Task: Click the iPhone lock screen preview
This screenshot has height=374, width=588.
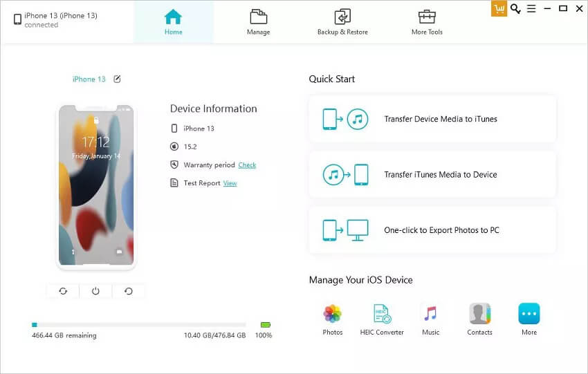Action: point(96,186)
